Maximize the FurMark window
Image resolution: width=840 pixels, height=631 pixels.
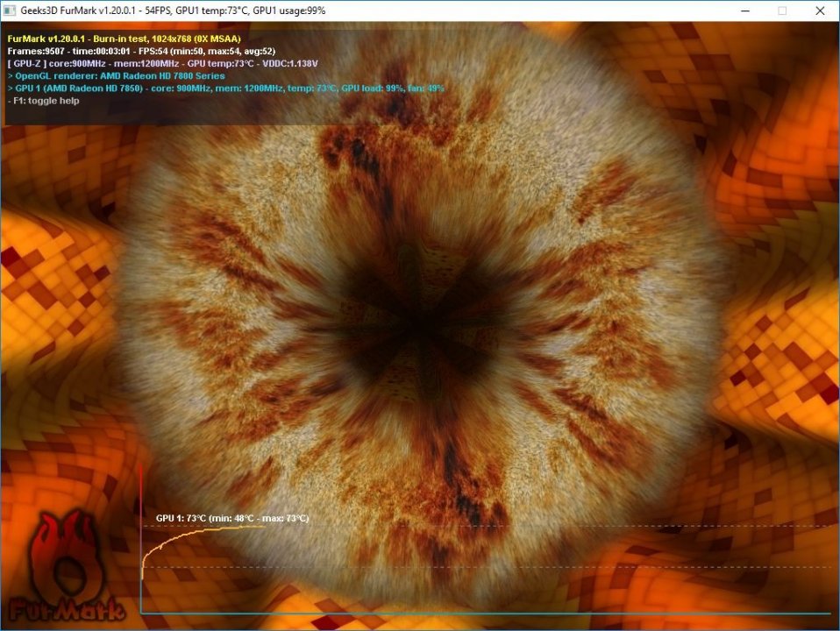782,11
